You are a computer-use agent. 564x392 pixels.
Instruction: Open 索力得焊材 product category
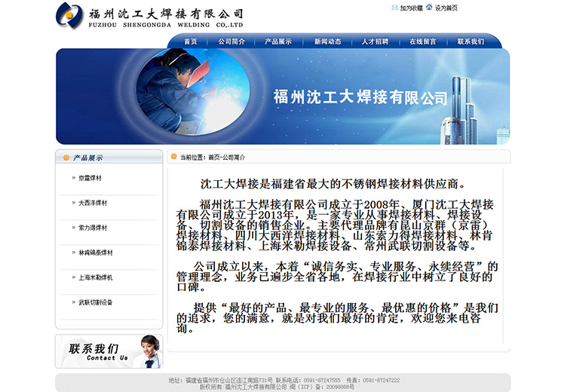[x=93, y=228]
